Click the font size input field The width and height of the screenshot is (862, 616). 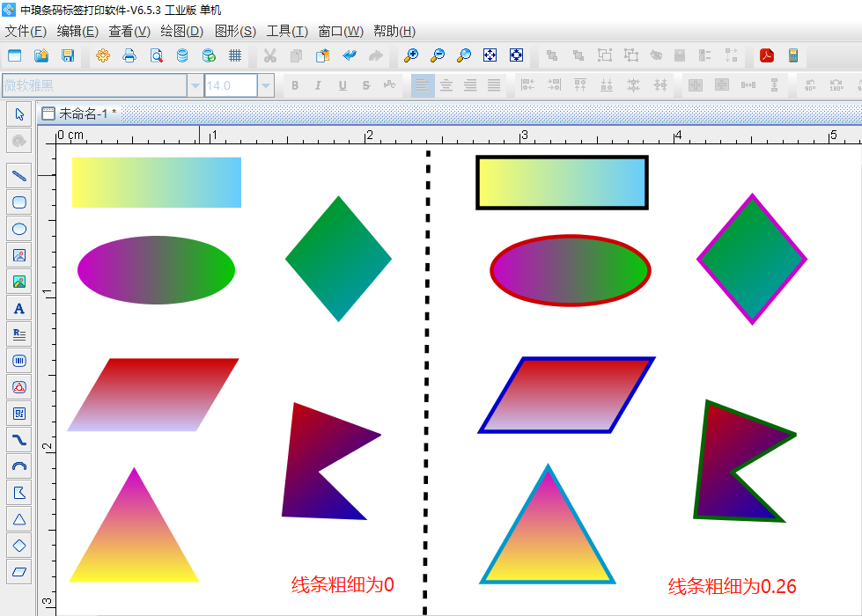pyautogui.click(x=230, y=85)
